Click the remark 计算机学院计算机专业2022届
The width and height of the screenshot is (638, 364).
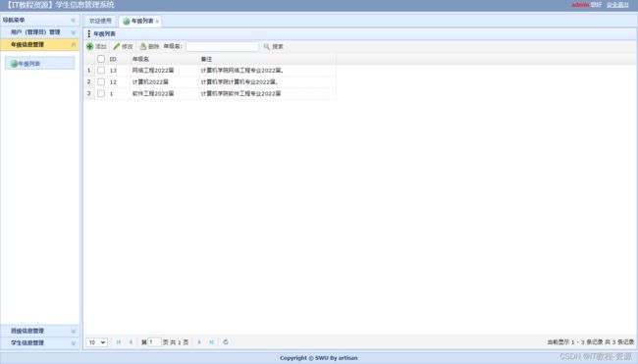tap(239, 82)
